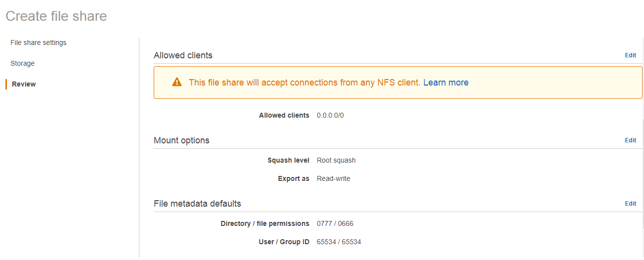Edit the Allowed clients section
644x260 pixels.
pos(630,55)
